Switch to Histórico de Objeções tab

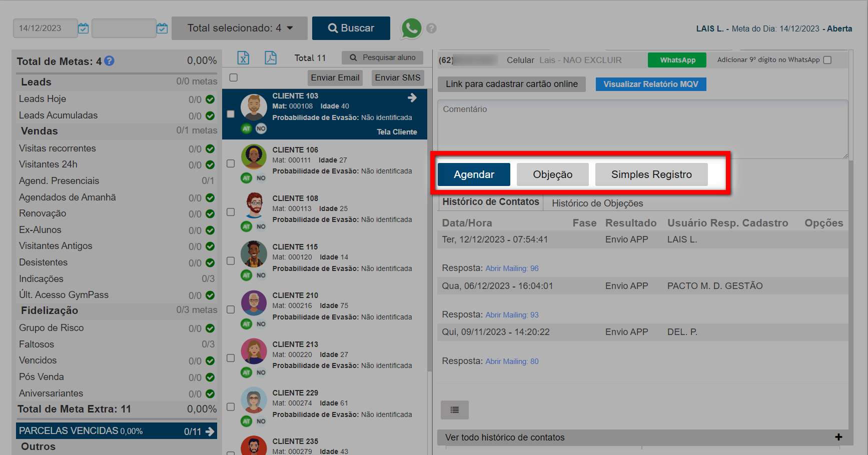point(597,203)
